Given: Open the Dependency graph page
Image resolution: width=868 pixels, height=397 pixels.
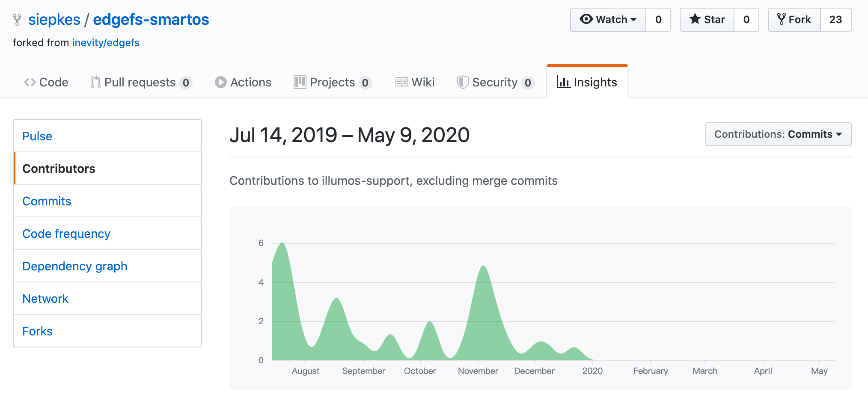Looking at the screenshot, I should [x=75, y=266].
